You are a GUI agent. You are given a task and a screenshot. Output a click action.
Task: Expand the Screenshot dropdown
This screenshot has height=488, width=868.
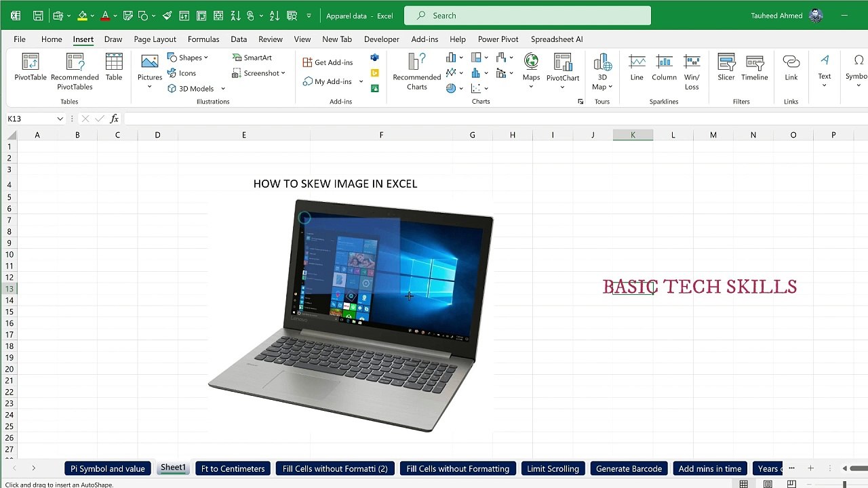click(x=283, y=73)
